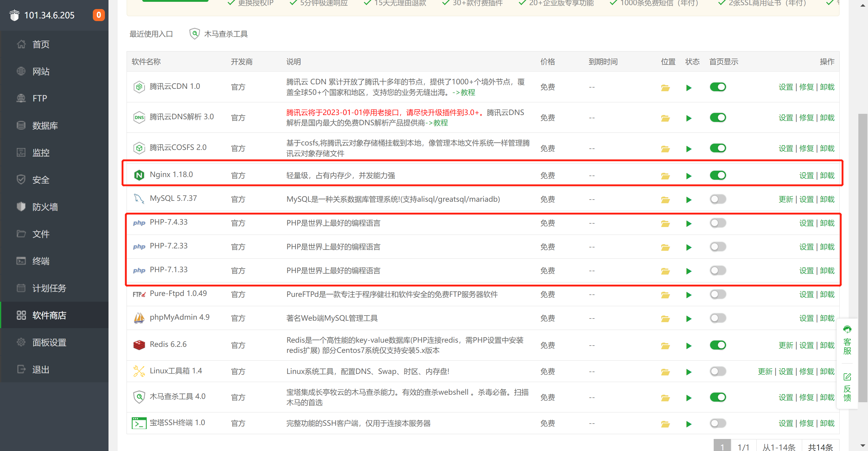
Task: Enable homepage display for PHP-7.4.33
Action: coord(718,223)
